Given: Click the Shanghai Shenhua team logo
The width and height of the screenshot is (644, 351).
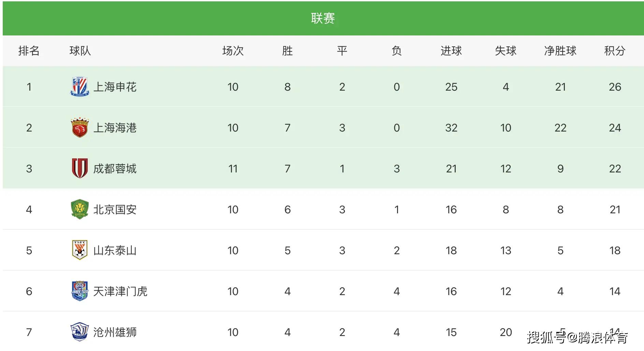Looking at the screenshot, I should [79, 87].
